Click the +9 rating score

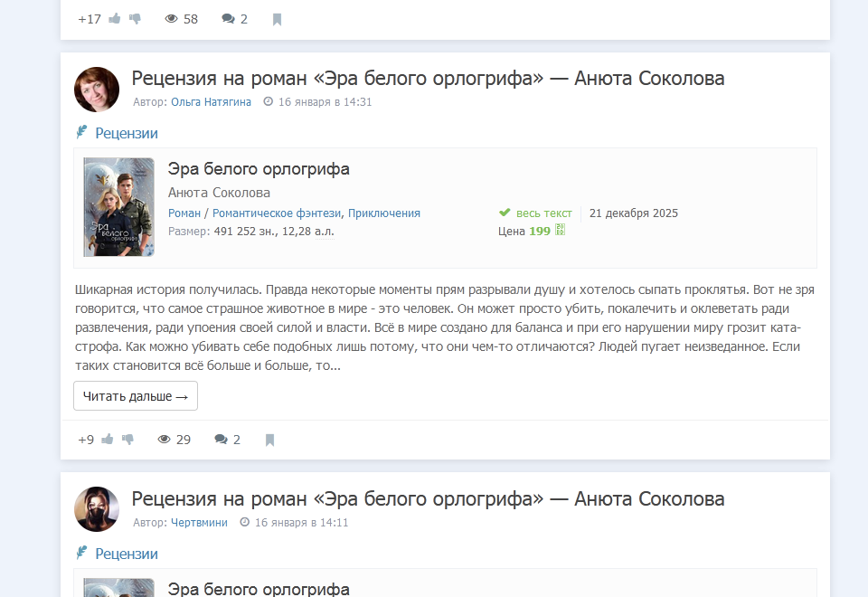click(86, 440)
